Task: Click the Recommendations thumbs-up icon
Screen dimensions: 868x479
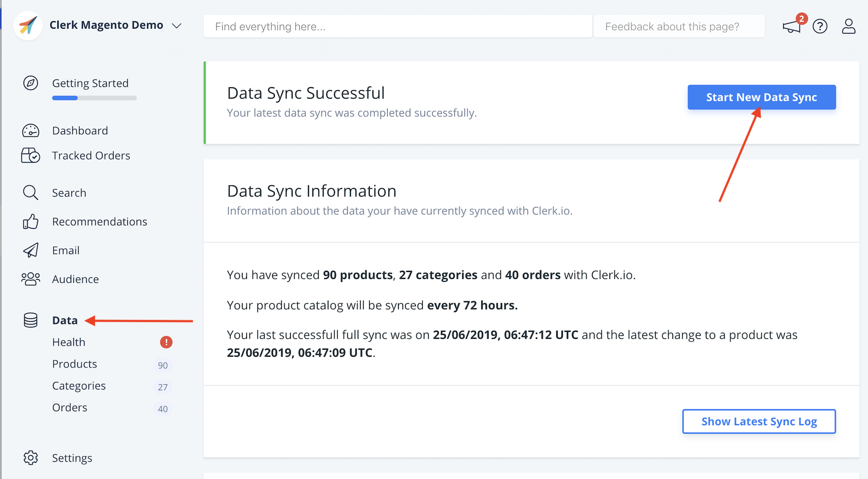Action: pyautogui.click(x=30, y=221)
